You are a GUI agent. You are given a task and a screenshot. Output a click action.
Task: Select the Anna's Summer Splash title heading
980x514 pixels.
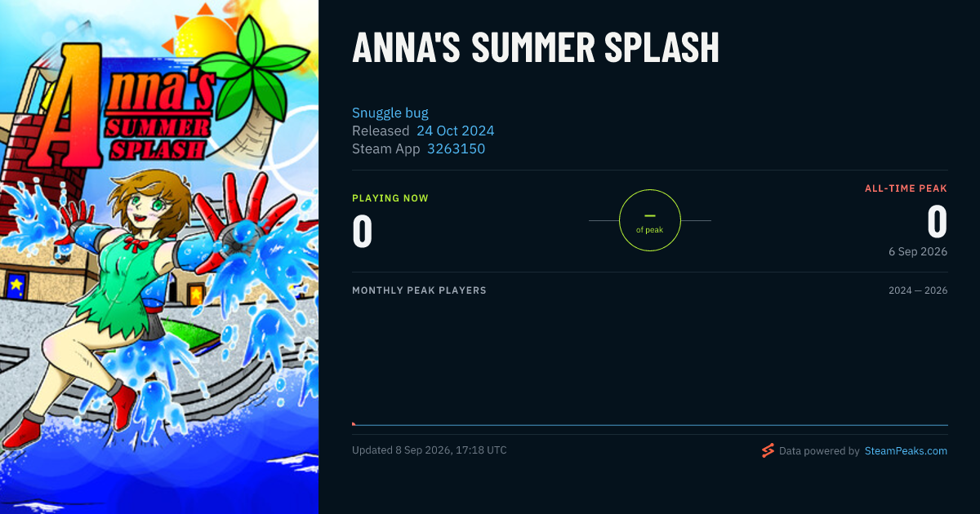[536, 49]
